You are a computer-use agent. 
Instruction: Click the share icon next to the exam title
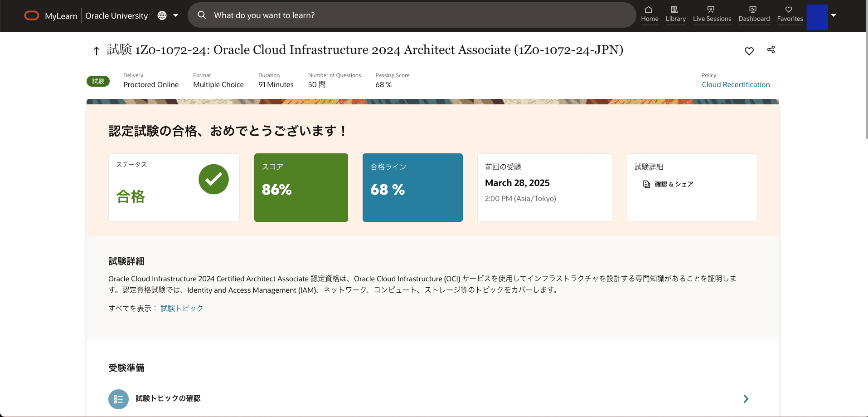coord(771,50)
